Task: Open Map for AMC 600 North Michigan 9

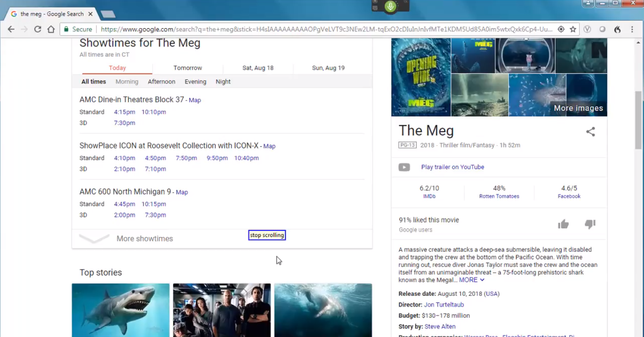Action: click(182, 192)
